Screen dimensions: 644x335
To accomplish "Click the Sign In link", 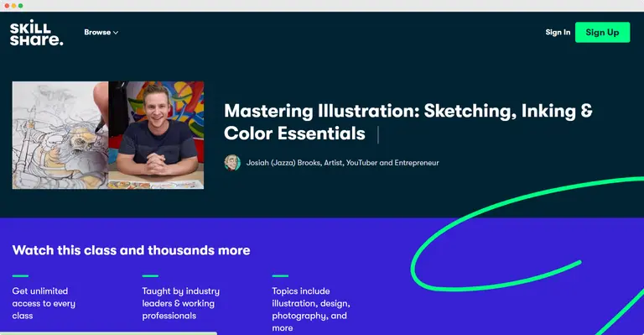I will click(x=558, y=32).
